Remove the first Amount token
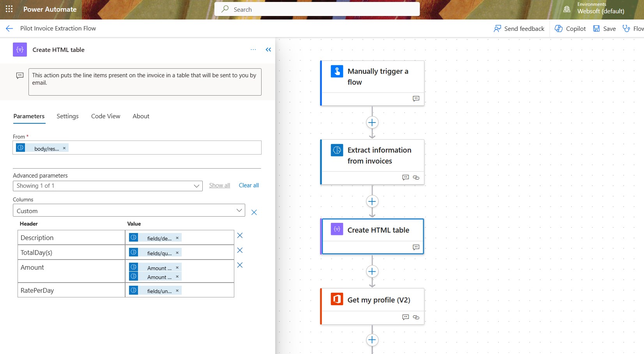This screenshot has height=354, width=644. pyautogui.click(x=177, y=267)
